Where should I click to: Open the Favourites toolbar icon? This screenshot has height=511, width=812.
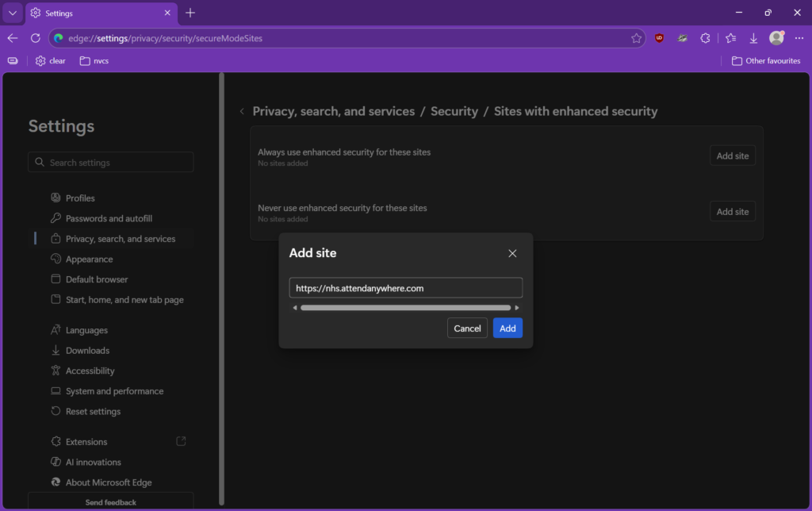tap(730, 37)
